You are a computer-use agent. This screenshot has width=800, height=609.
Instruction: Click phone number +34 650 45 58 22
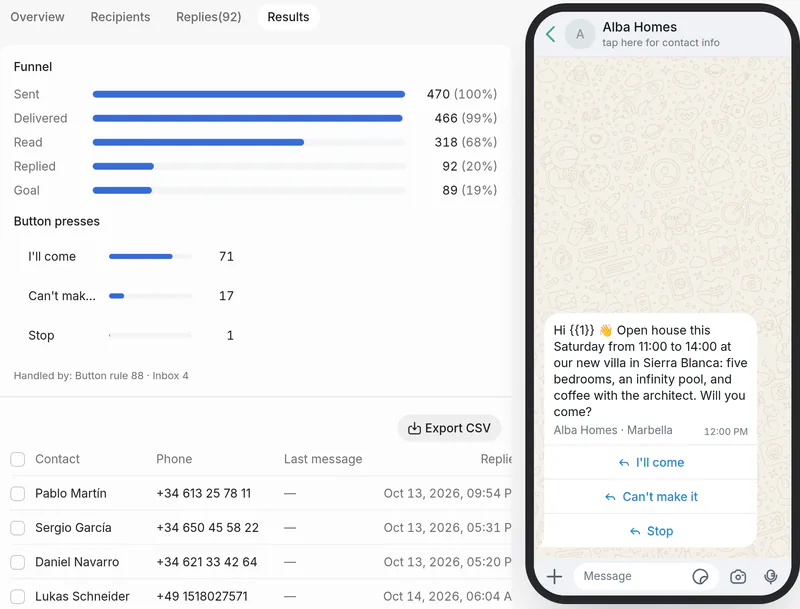(x=208, y=528)
